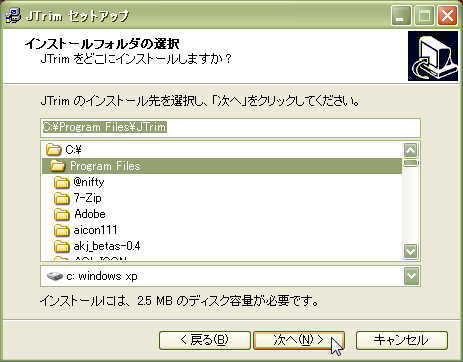463x362 pixels.
Task: Proceed with 次へ(N) button
Action: click(299, 340)
